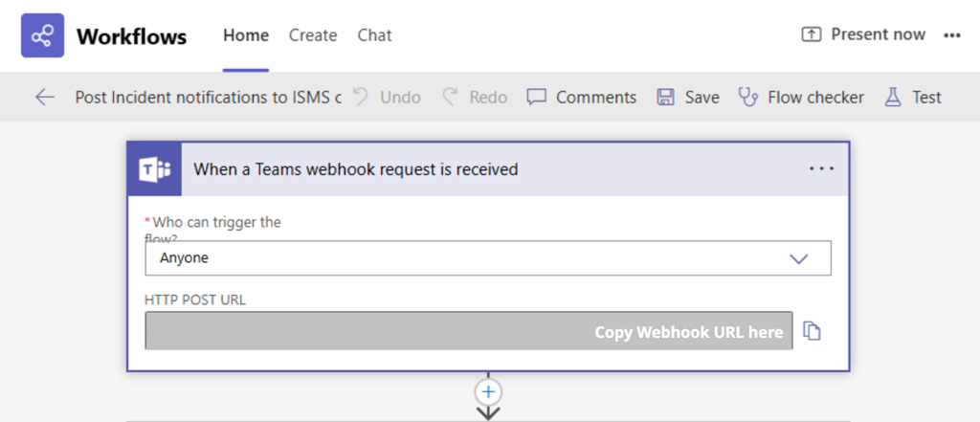
Task: Open the more options menu beside Present now
Action: coord(952,35)
